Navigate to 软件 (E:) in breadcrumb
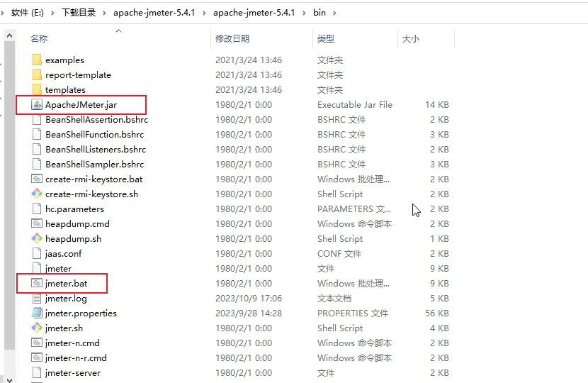The image size is (588, 383). point(28,13)
